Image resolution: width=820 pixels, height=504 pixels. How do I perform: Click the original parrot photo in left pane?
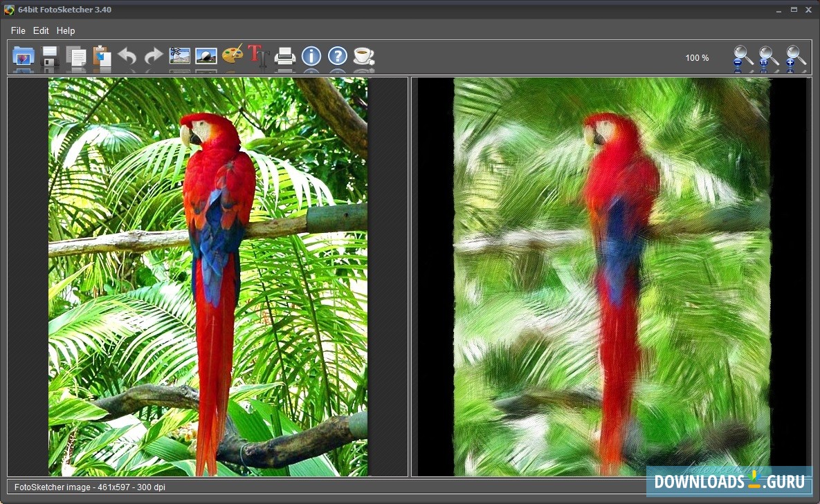[x=208, y=277]
